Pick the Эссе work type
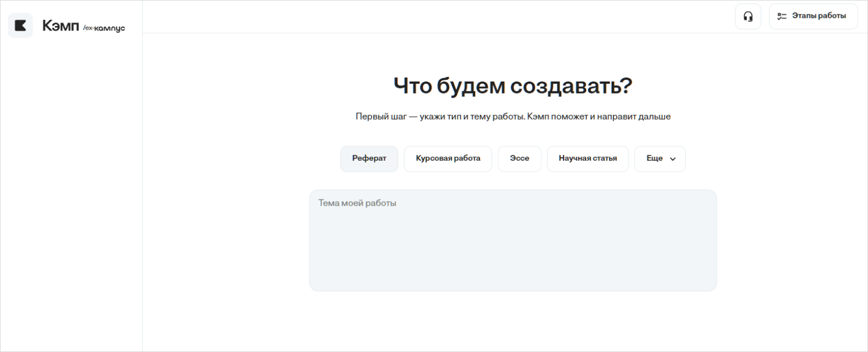 click(519, 158)
